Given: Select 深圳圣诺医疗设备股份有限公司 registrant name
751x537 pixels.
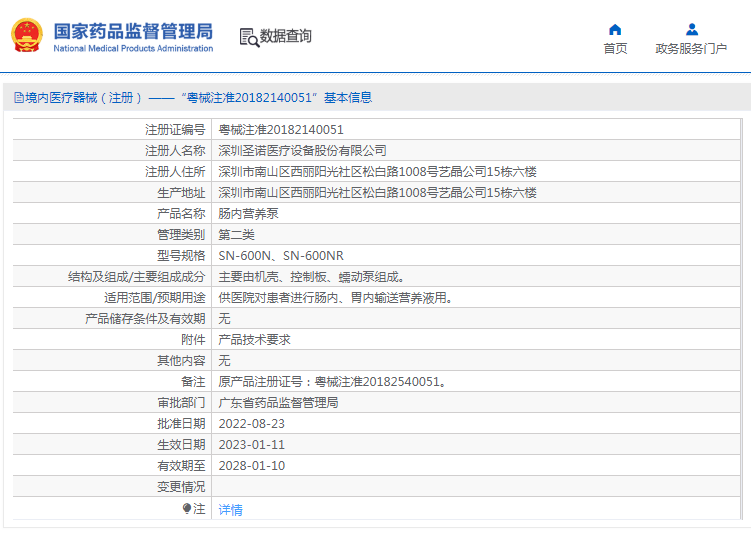Looking at the screenshot, I should click(x=302, y=151).
